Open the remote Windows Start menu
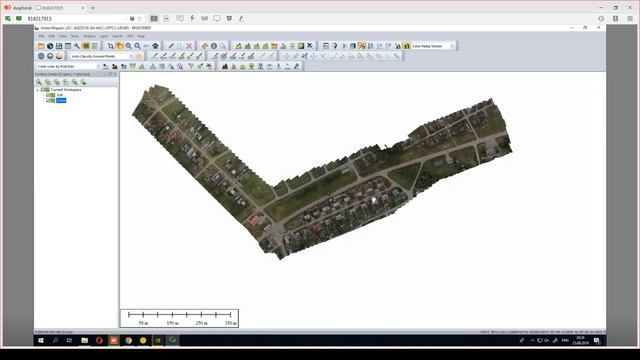Viewport: 640px width, 360px height. 41,340
